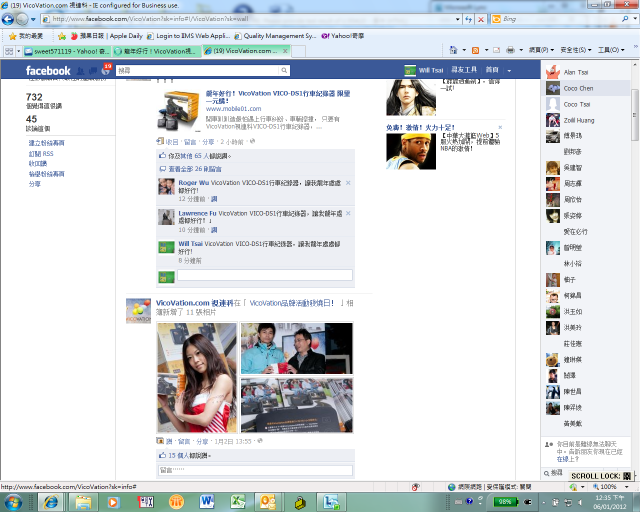Open the Tools (O) menu

611,50
